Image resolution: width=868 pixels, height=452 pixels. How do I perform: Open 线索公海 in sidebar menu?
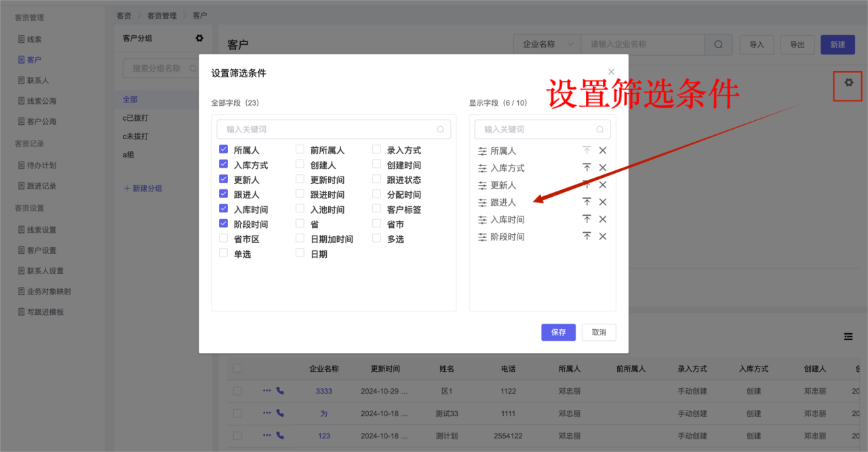[x=37, y=101]
